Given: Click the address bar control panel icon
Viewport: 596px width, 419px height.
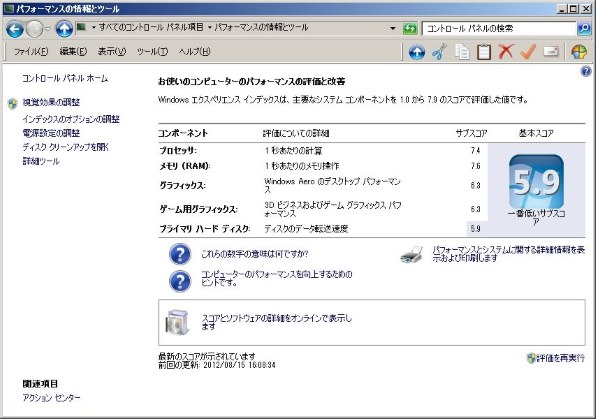Looking at the screenshot, I should (81, 27).
